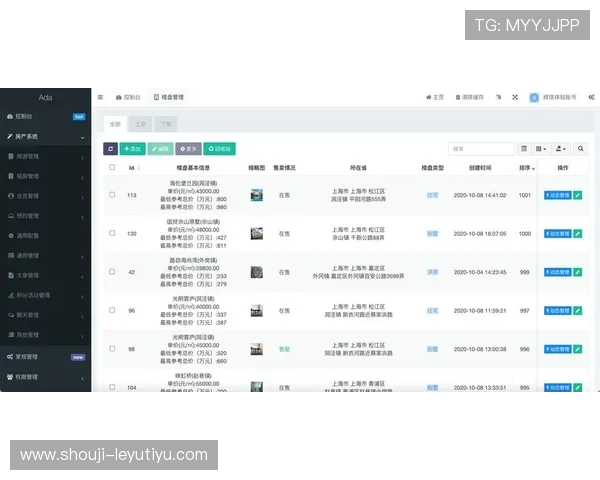Open the export data dropdown
The image size is (600, 480).
point(561,149)
